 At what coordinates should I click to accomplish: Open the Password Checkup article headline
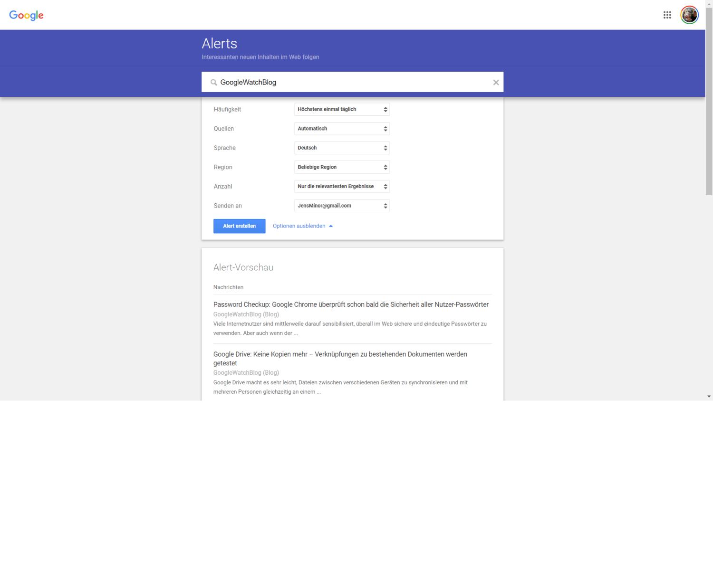coord(351,304)
